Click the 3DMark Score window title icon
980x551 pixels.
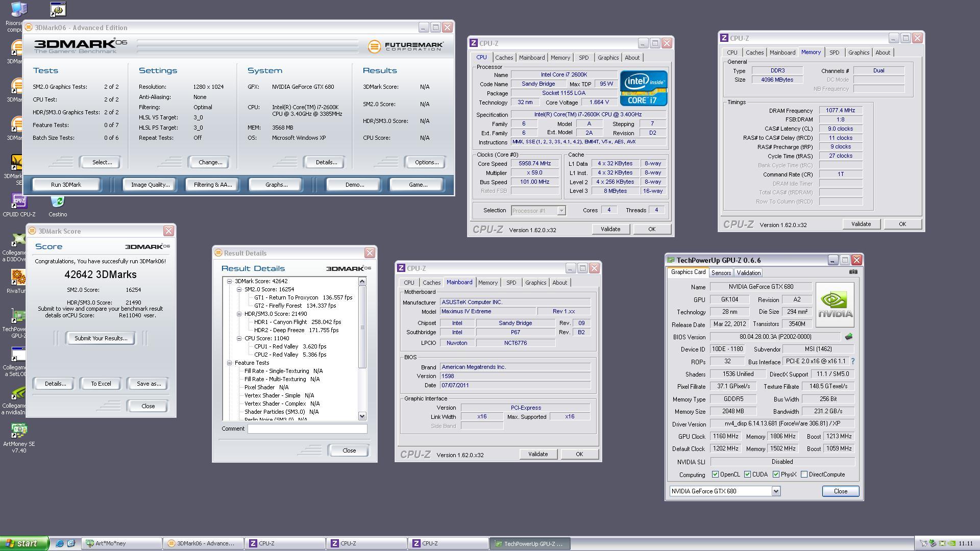(x=32, y=231)
